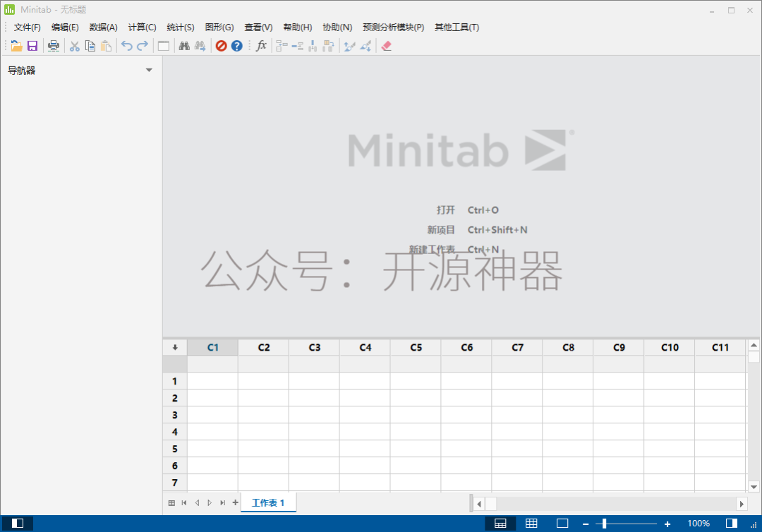Open the 帮助(H) menu
Image resolution: width=762 pixels, height=532 pixels.
click(x=298, y=28)
